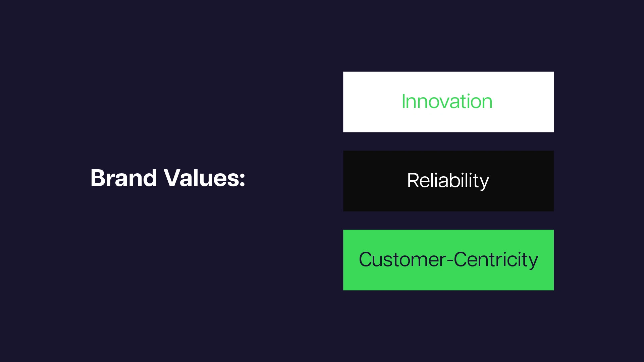This screenshot has height=362, width=644.
Task: Click the "Customer-Centricity" label text
Action: (x=448, y=260)
